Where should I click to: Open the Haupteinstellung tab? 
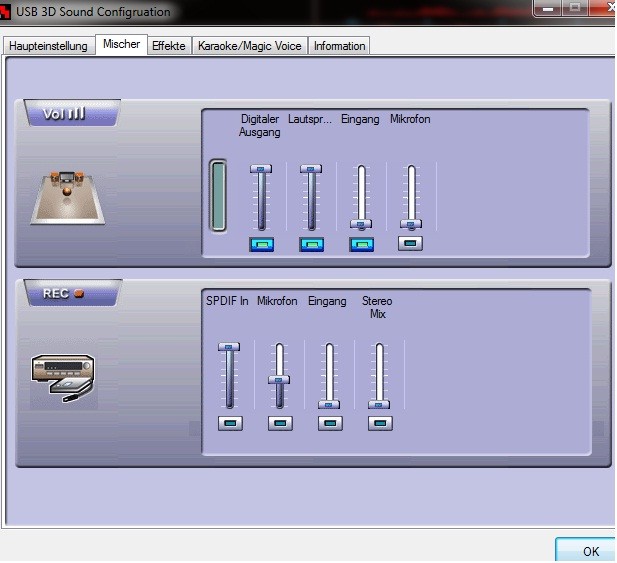click(48, 46)
